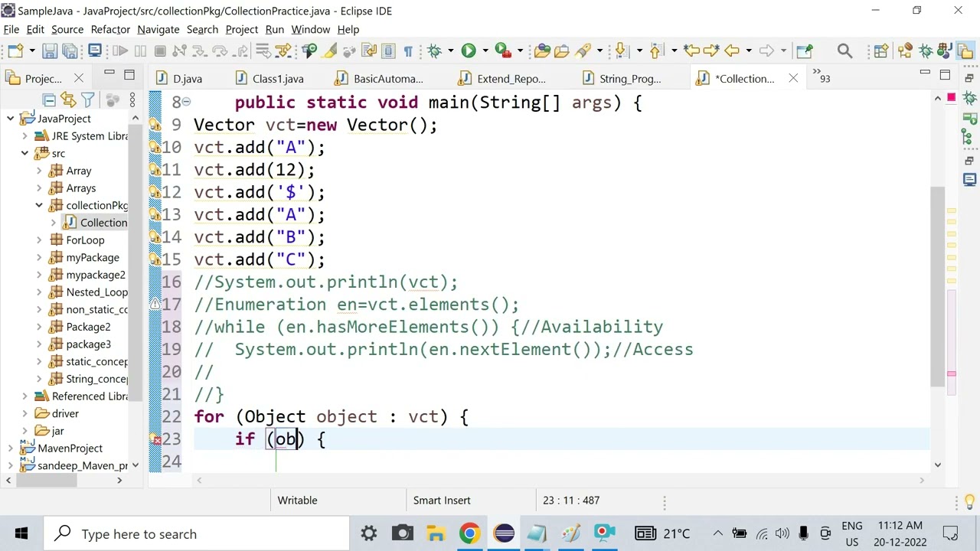This screenshot has height=551, width=980.
Task: Open the Refactor menu
Action: coord(110,29)
